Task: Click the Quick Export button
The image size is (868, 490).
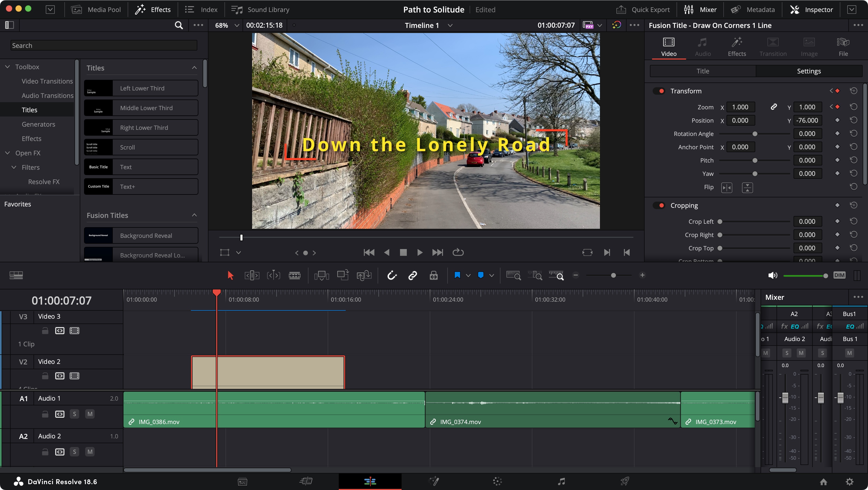Action: [x=642, y=9]
